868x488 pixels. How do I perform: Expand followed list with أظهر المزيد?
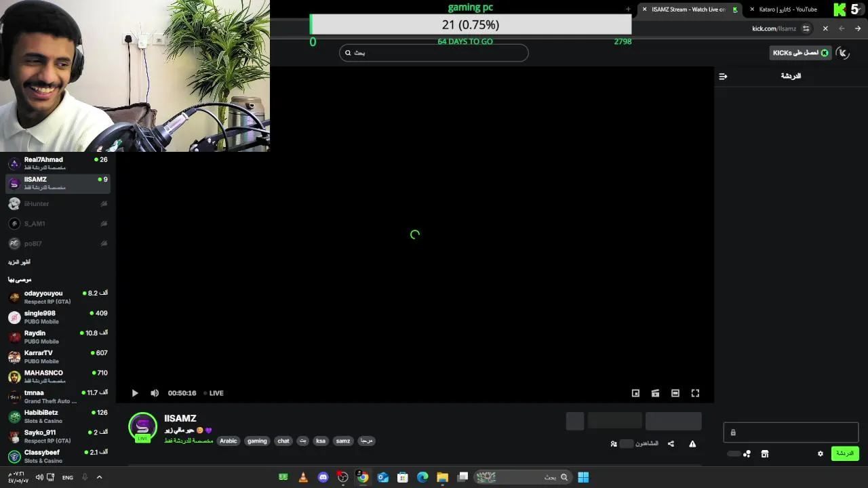coord(19,262)
